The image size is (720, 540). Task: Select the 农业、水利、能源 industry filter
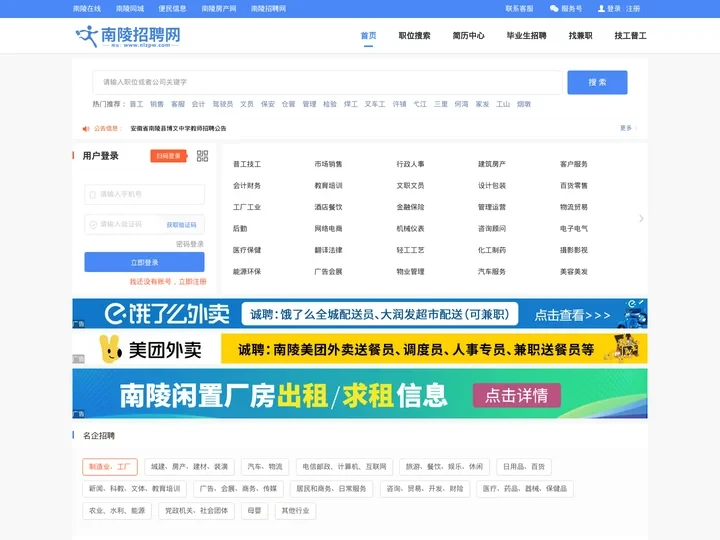click(117, 511)
